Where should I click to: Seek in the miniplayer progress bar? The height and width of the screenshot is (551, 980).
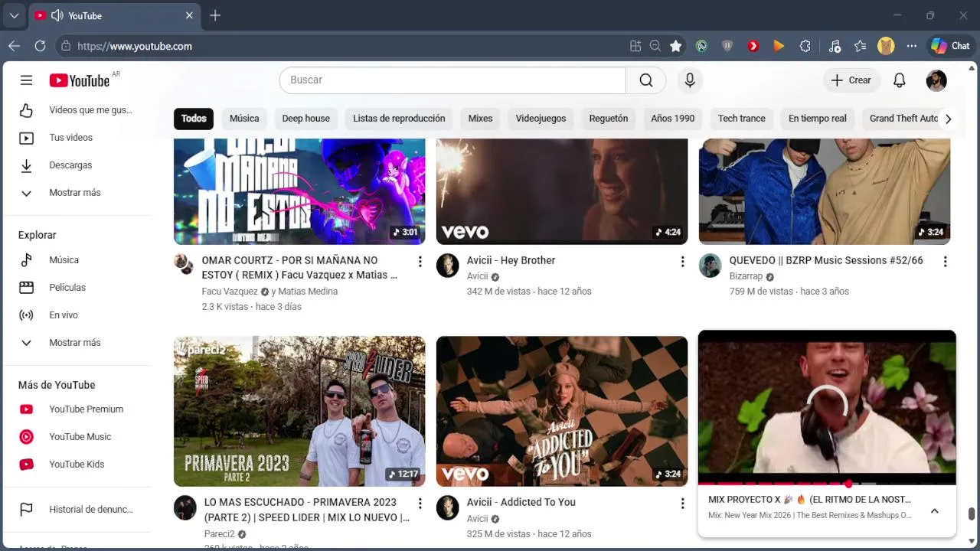click(827, 484)
